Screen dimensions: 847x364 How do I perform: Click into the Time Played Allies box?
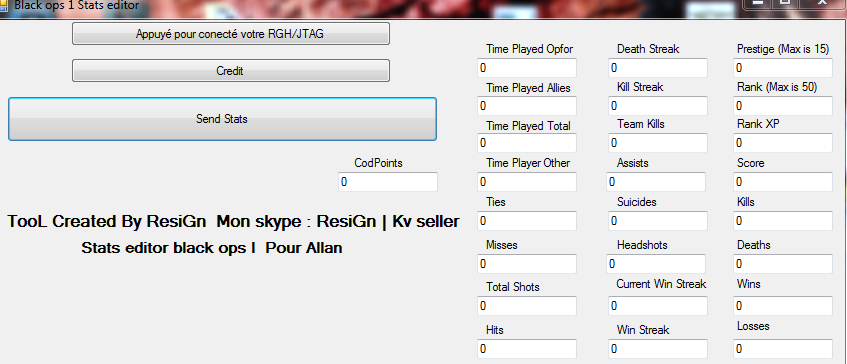click(527, 106)
